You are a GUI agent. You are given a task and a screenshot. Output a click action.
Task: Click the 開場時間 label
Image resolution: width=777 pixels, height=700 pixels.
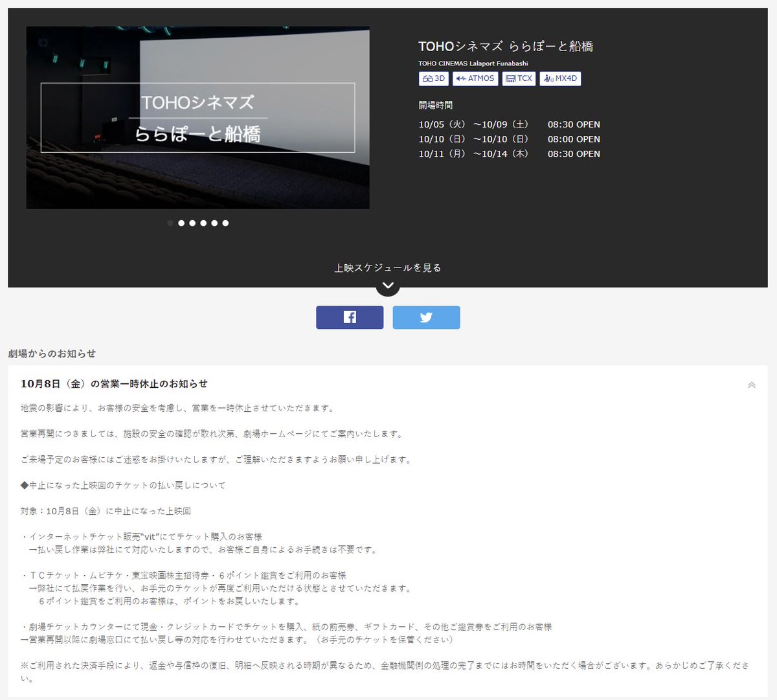tap(435, 105)
